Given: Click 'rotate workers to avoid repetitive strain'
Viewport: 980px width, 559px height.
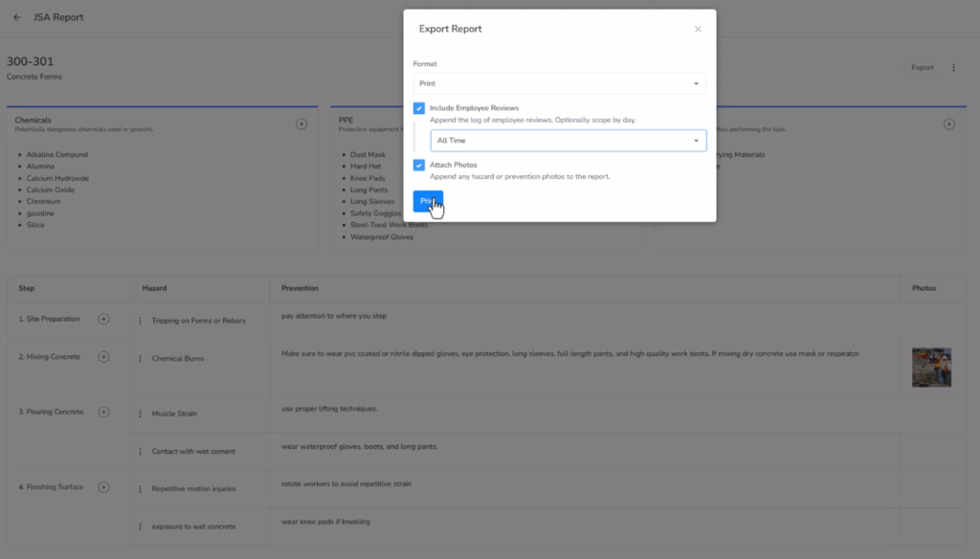Looking at the screenshot, I should coord(346,484).
